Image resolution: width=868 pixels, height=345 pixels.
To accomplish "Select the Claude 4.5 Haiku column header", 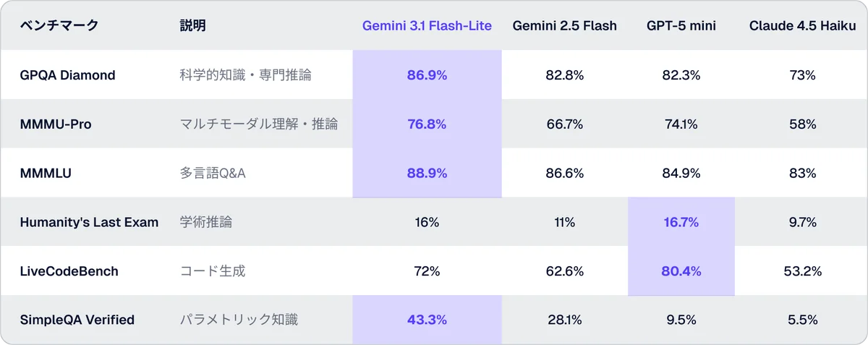I will 803,26.
